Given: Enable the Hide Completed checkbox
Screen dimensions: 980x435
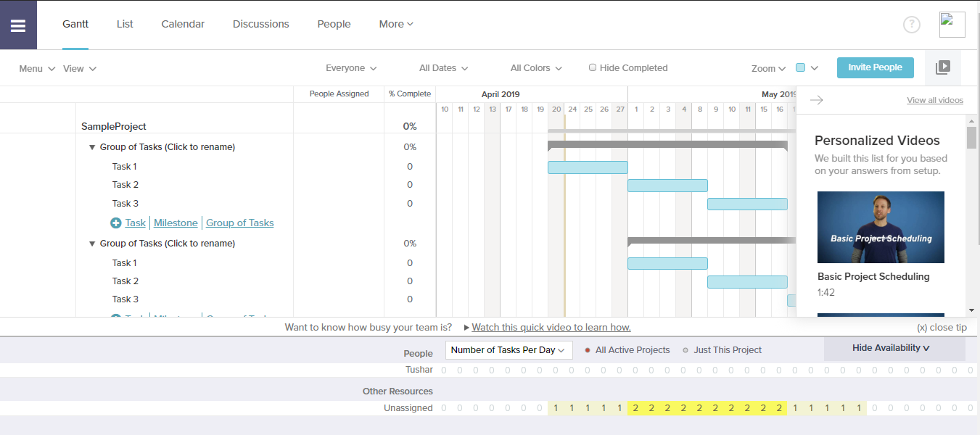Looking at the screenshot, I should coord(593,67).
